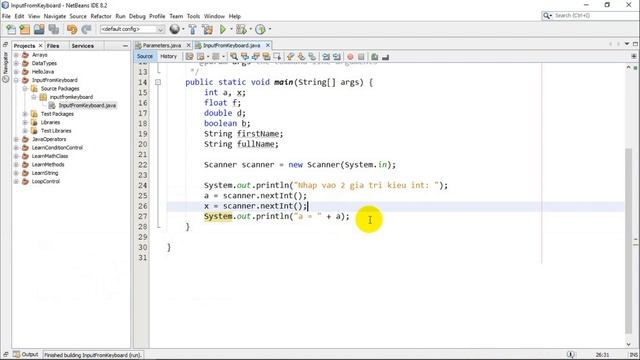The width and height of the screenshot is (640, 360).
Task: Click the New Project toolbar icon
Action: 25,29
